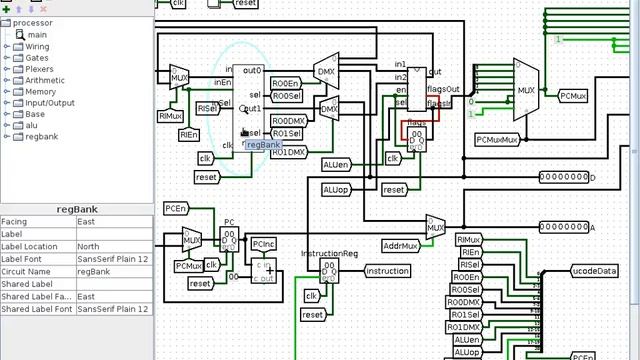Click the green plus add-circuit icon
The image size is (640, 360).
[6, 9]
